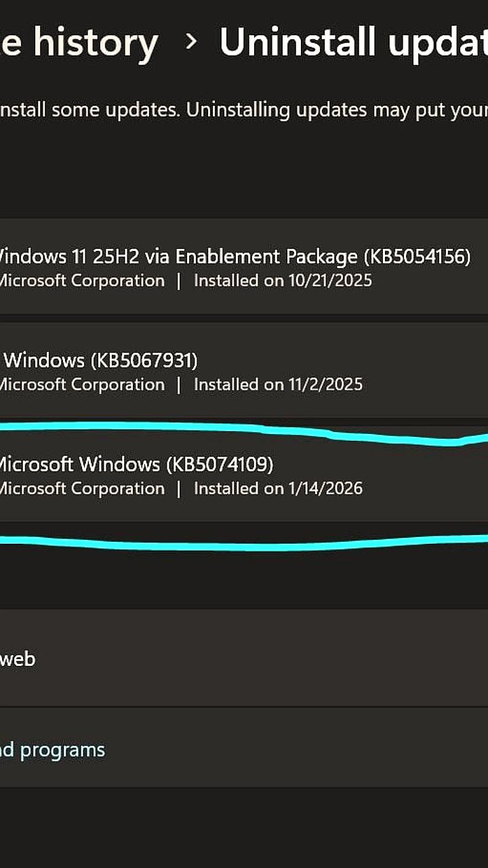
Task: Click the 'Installed on 1/14/2026' date text
Action: point(277,488)
